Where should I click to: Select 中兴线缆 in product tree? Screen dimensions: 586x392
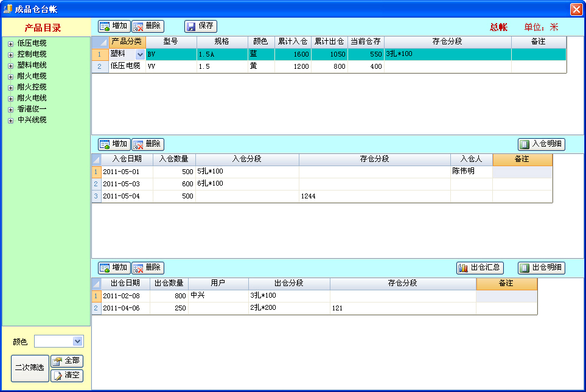[x=32, y=120]
